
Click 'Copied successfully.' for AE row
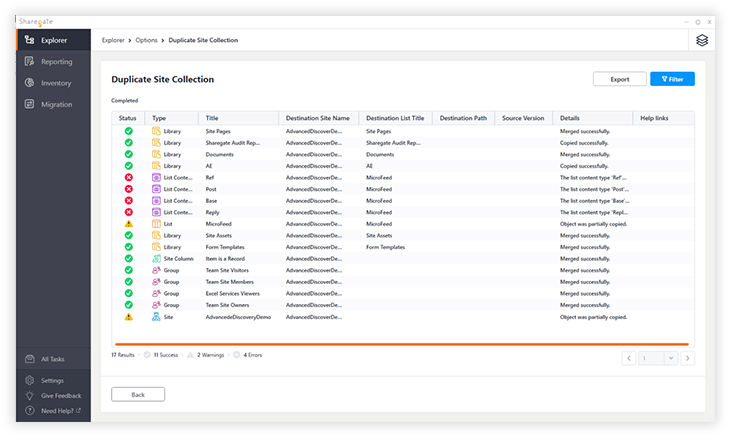(x=584, y=166)
